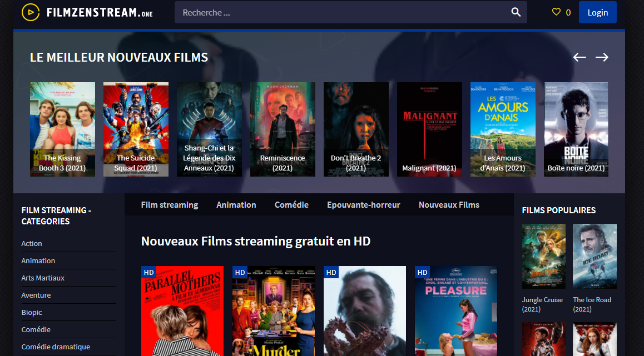Open The Ice Road poster in Films Populaires

pos(595,257)
